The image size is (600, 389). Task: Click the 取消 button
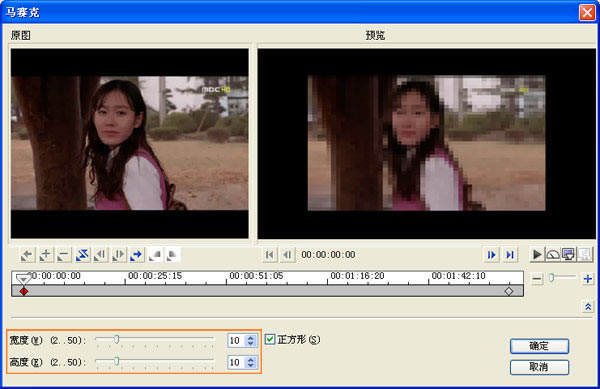click(539, 367)
